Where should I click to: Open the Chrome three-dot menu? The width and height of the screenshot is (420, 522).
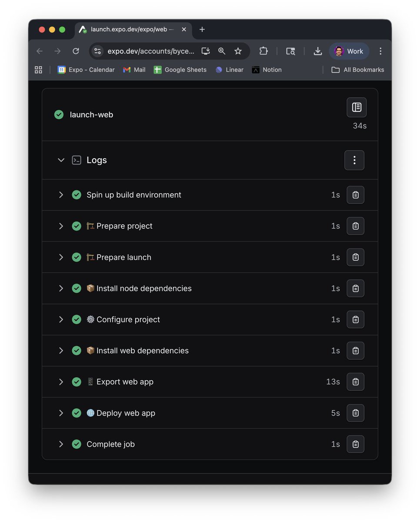[380, 51]
